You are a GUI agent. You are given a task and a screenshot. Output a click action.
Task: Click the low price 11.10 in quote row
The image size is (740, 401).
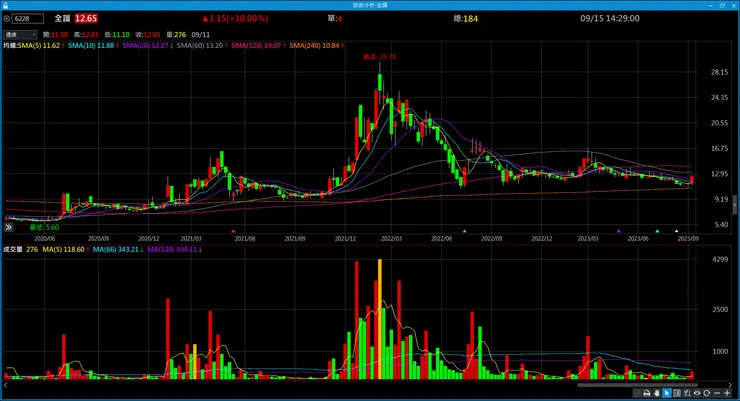[x=121, y=35]
